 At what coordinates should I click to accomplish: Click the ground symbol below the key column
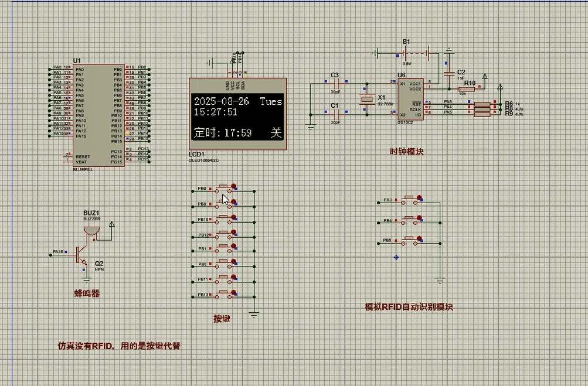[254, 315]
